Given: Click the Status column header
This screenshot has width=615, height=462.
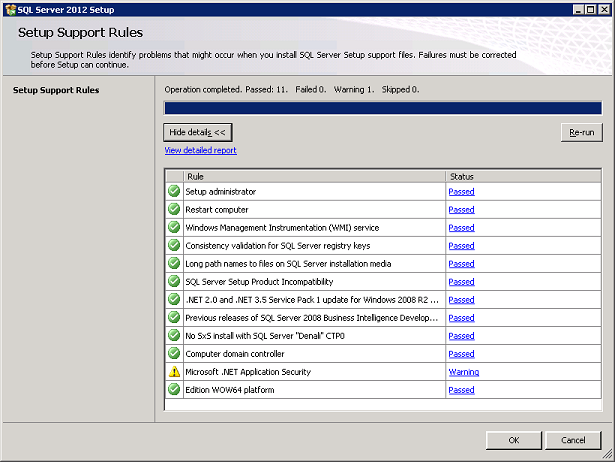Looking at the screenshot, I should (x=523, y=176).
